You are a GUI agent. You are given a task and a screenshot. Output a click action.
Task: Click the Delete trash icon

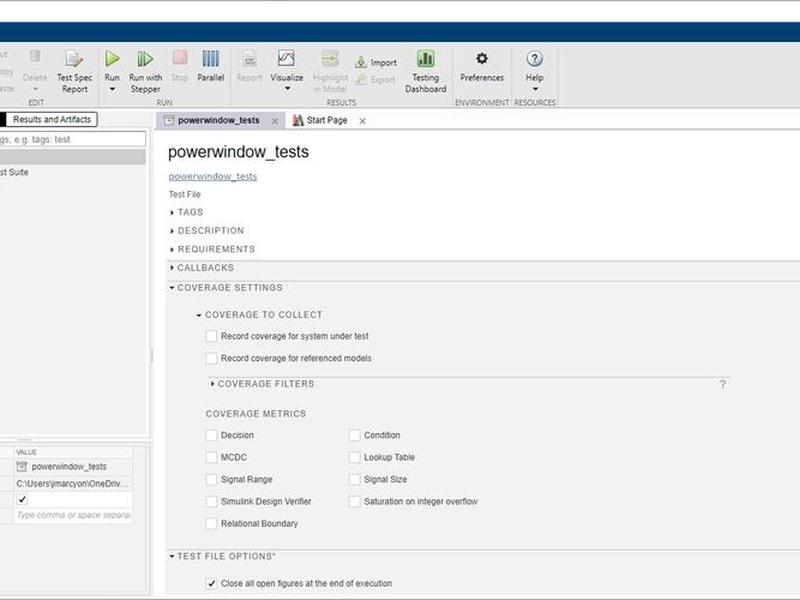(35, 57)
